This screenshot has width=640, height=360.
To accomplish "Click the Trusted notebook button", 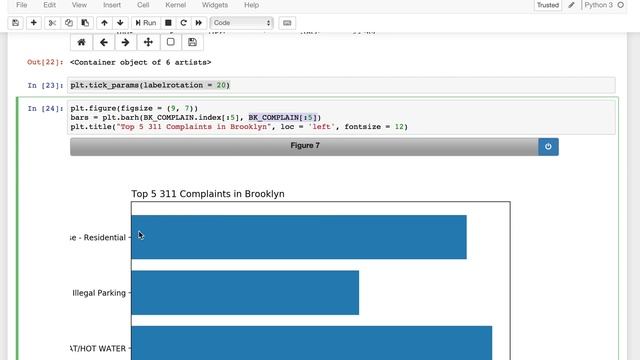I will (548, 5).
